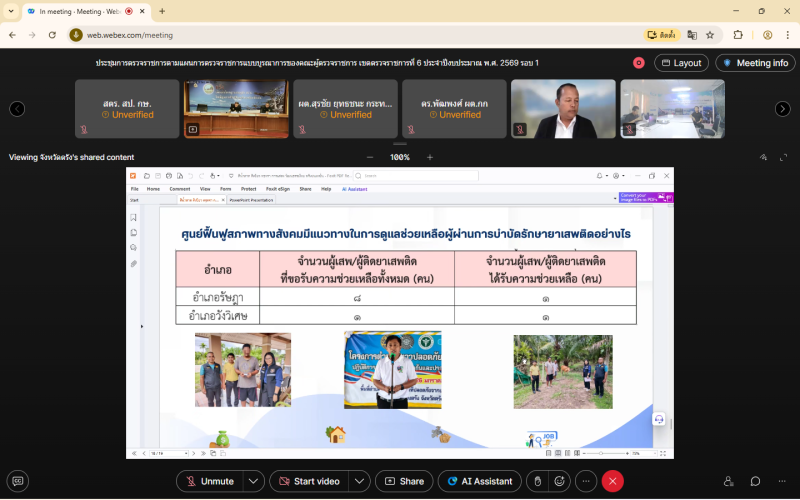Raise hand using the hand icon
Viewport: 800px width, 500px height.
pos(539,481)
